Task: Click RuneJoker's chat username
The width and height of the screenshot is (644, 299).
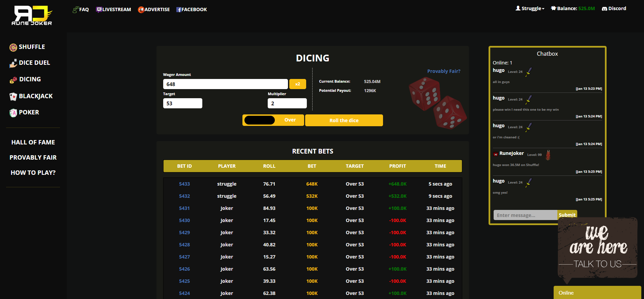Action: (x=511, y=153)
